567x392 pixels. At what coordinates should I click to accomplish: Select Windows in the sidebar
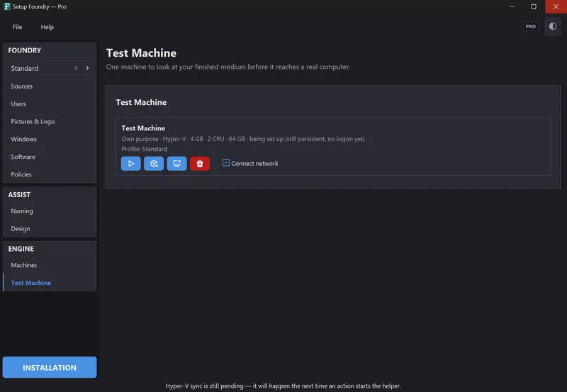pos(50,139)
